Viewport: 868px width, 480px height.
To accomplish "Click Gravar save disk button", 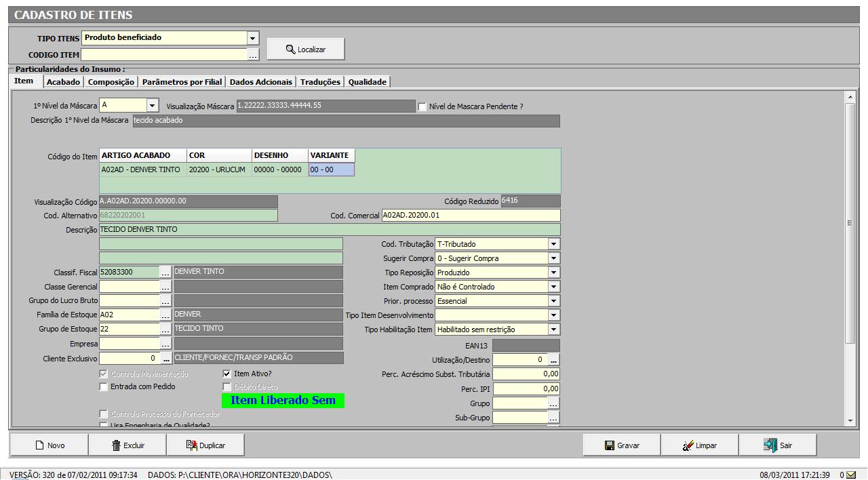I will pos(622,445).
